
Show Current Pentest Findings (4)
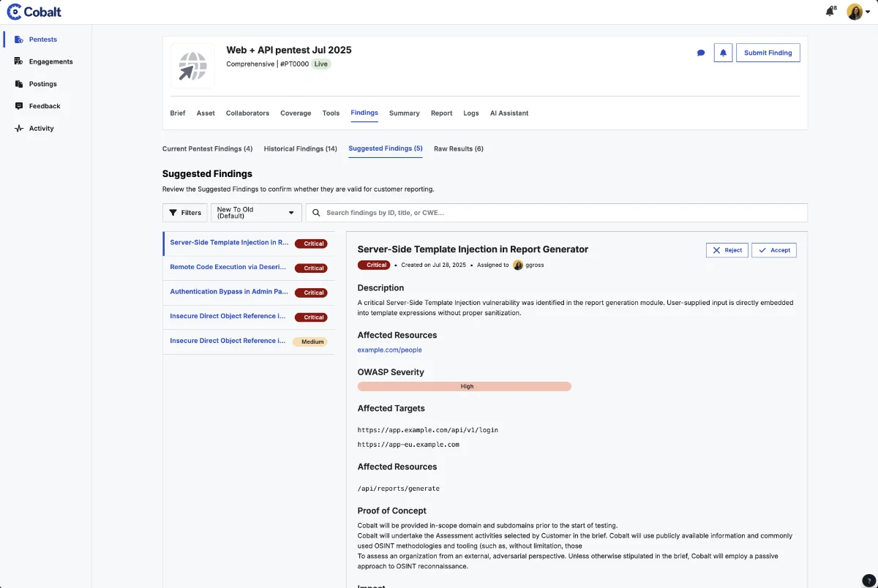point(207,148)
